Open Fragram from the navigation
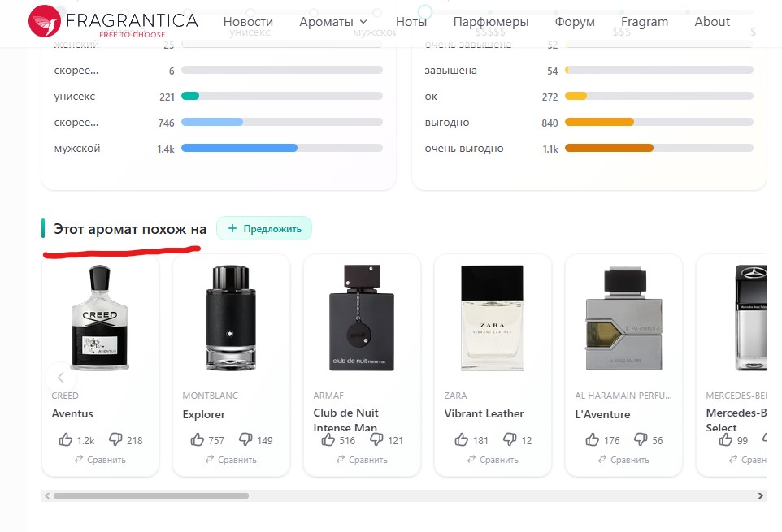The width and height of the screenshot is (782, 532). tap(645, 22)
